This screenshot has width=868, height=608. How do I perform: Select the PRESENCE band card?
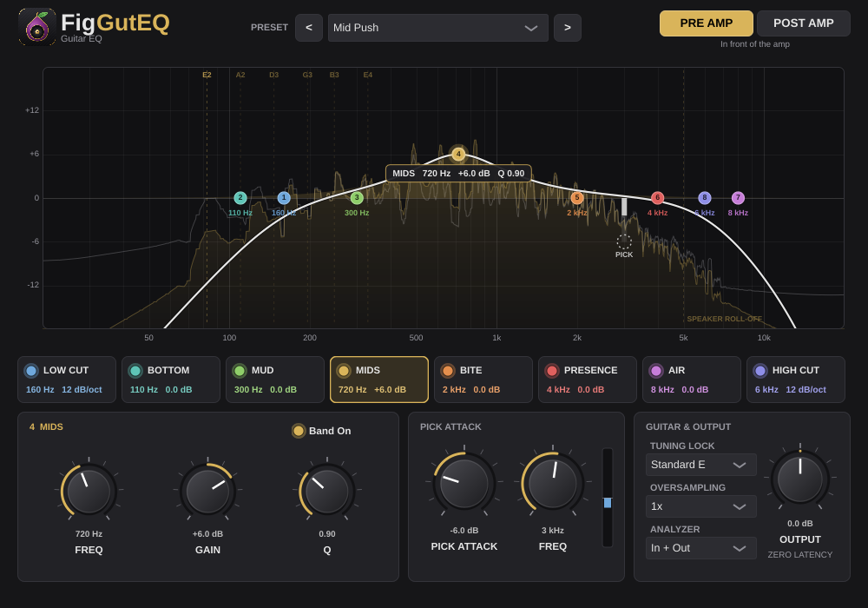click(x=588, y=380)
